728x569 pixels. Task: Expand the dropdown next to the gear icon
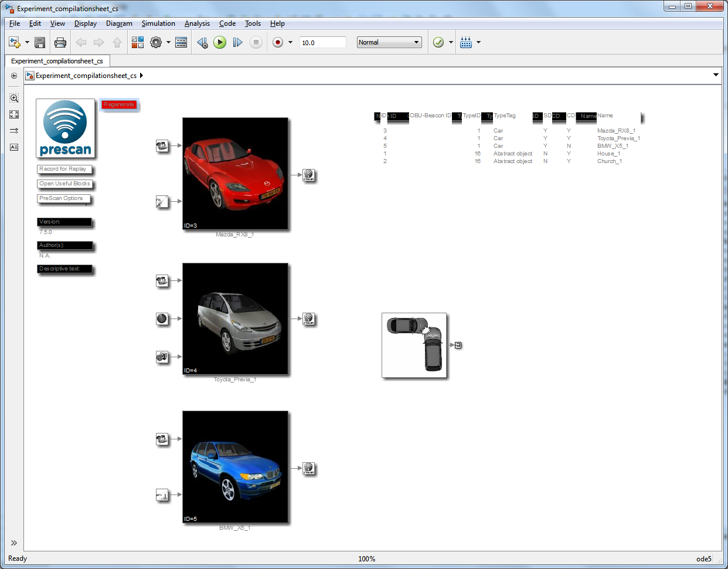pos(168,42)
